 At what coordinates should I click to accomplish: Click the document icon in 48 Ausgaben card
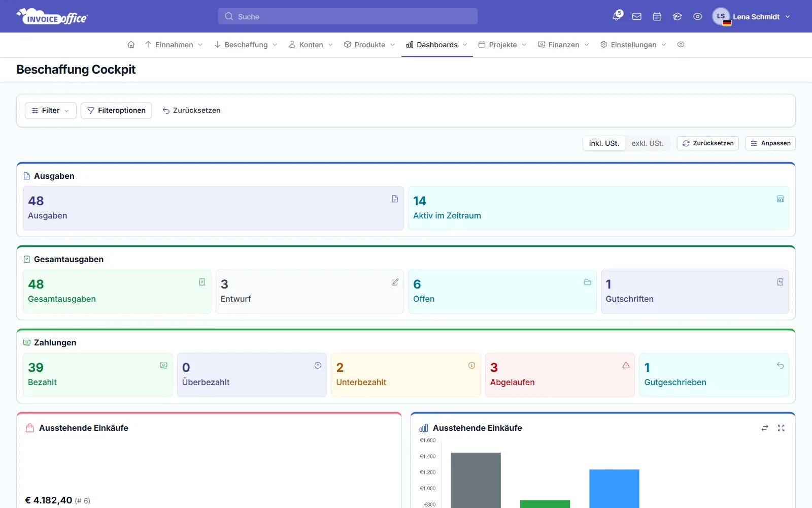tap(395, 199)
